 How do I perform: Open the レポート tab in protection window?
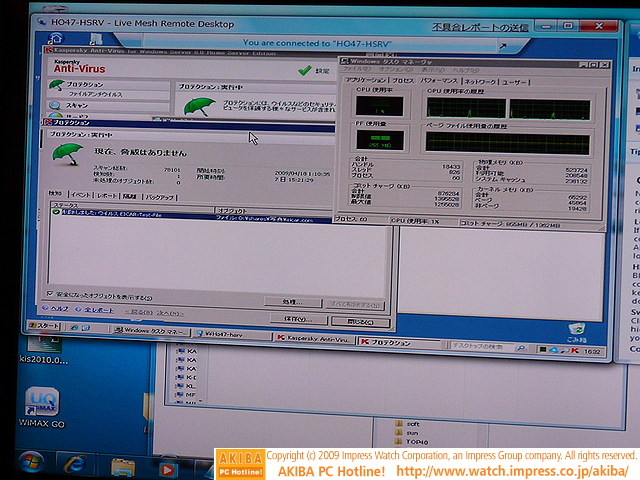[106, 198]
